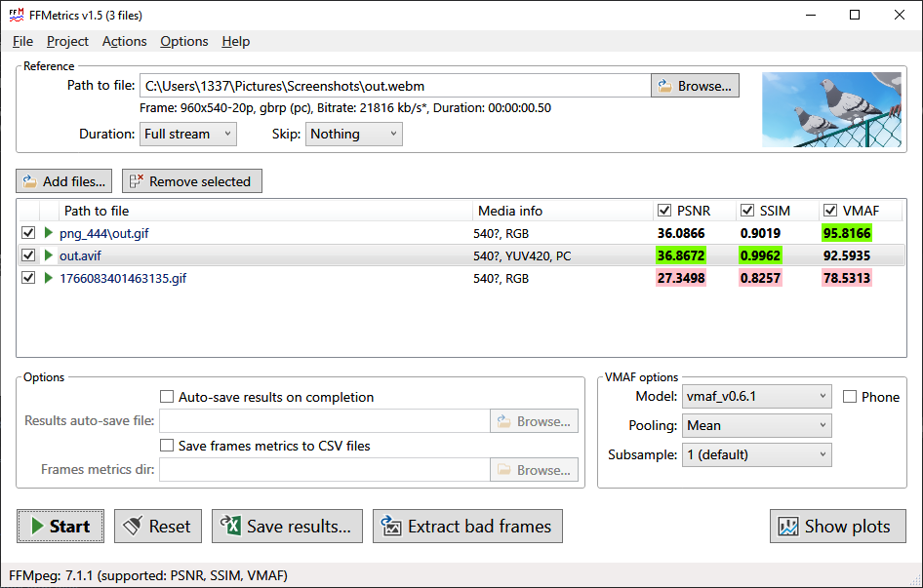The image size is (923, 588).
Task: Start the metrics calculation
Action: click(60, 526)
